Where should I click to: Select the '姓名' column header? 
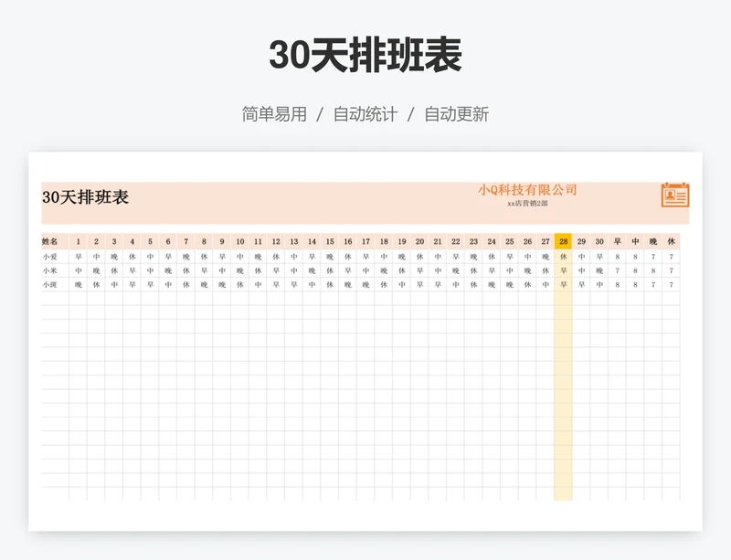[55, 241]
